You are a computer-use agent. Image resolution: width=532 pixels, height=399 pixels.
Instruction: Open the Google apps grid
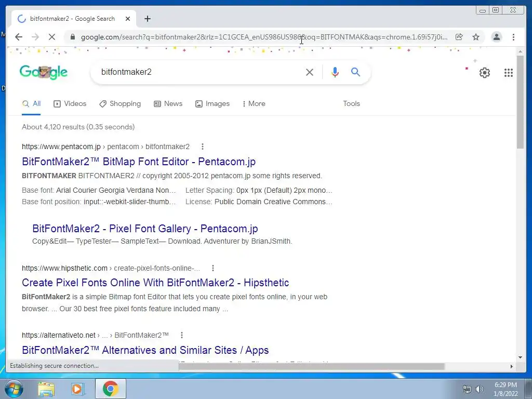[508, 72]
